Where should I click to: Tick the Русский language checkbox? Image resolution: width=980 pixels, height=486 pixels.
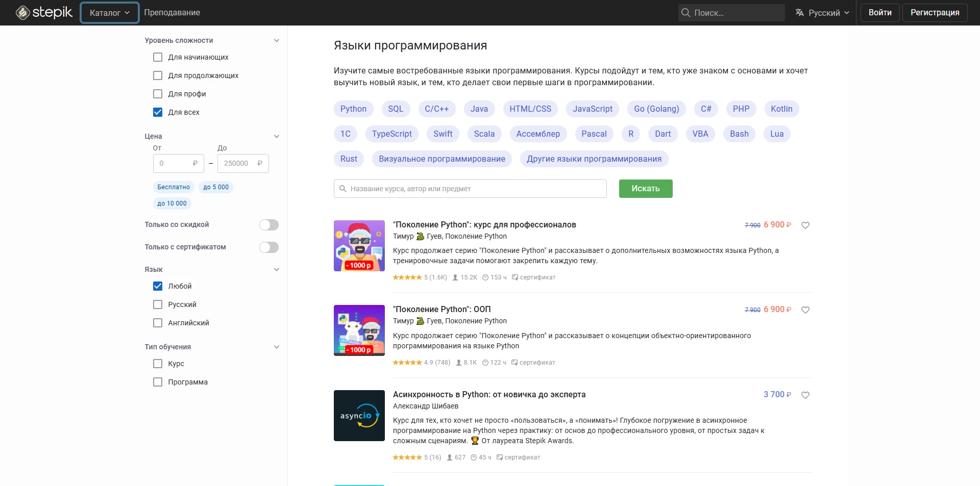click(158, 304)
